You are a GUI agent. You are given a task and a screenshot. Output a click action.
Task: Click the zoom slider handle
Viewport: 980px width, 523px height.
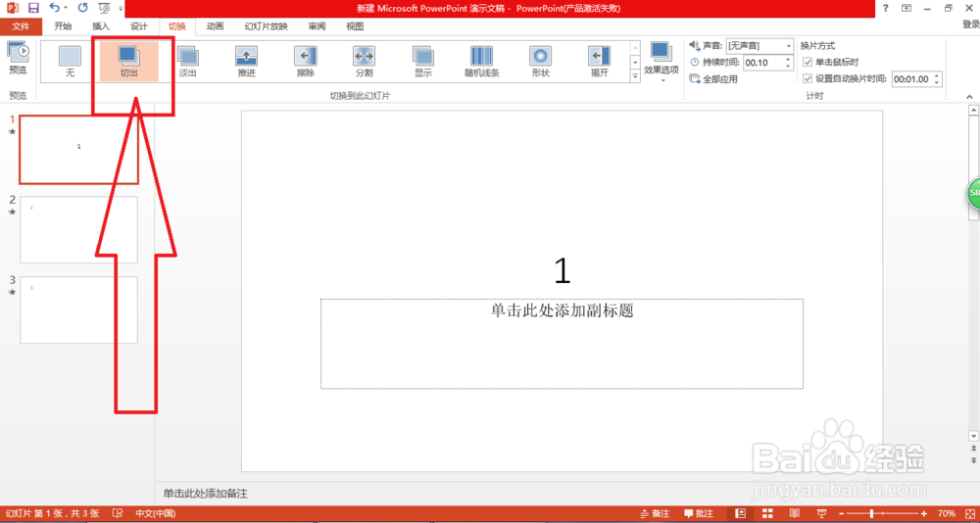tap(872, 513)
